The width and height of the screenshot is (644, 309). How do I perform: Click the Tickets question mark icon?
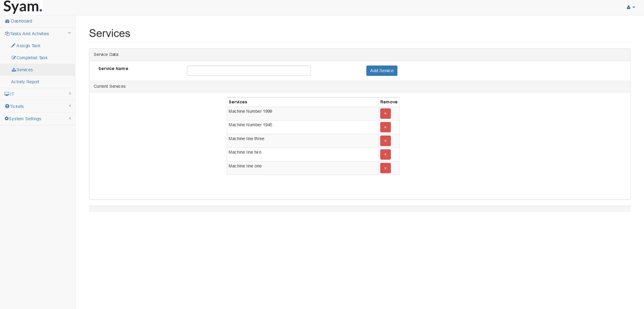click(x=7, y=106)
